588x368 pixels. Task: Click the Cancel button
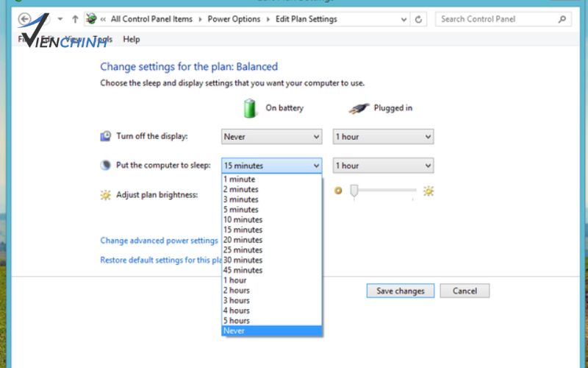click(465, 291)
